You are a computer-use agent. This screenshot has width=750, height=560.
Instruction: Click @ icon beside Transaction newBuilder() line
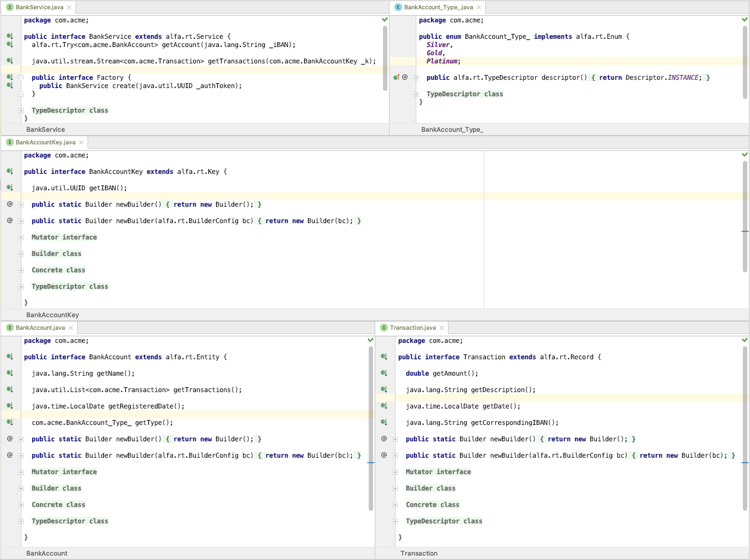click(x=384, y=439)
